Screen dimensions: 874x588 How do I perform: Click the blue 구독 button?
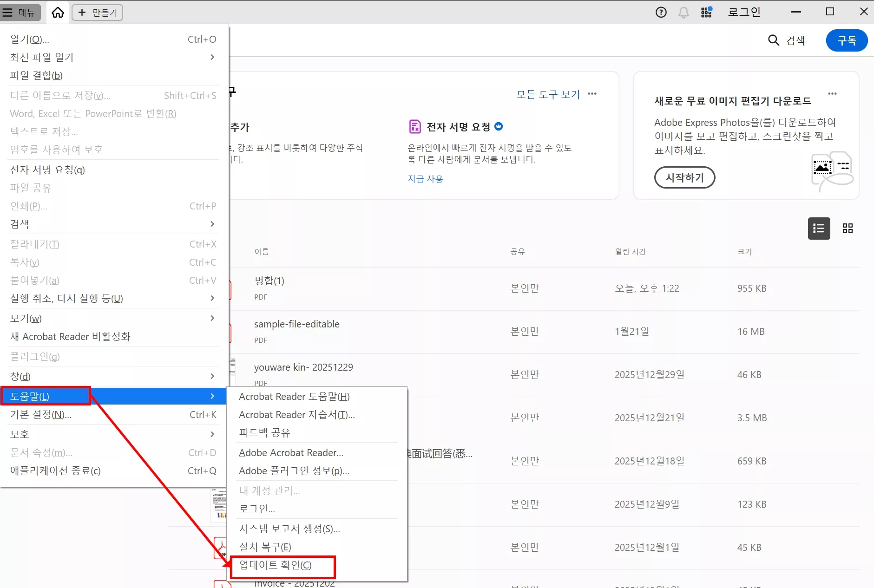847,40
